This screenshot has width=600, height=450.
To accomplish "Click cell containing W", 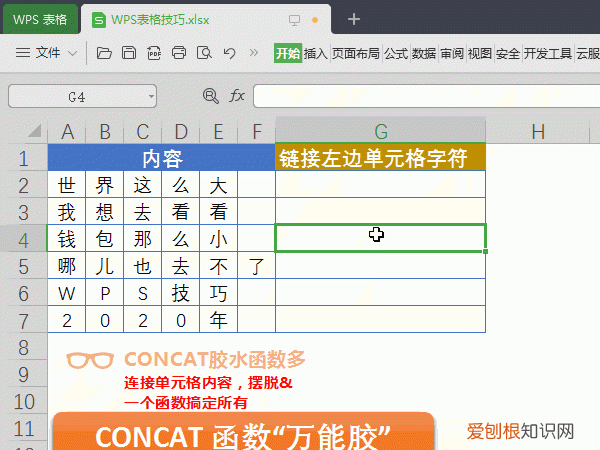I will click(x=67, y=293).
